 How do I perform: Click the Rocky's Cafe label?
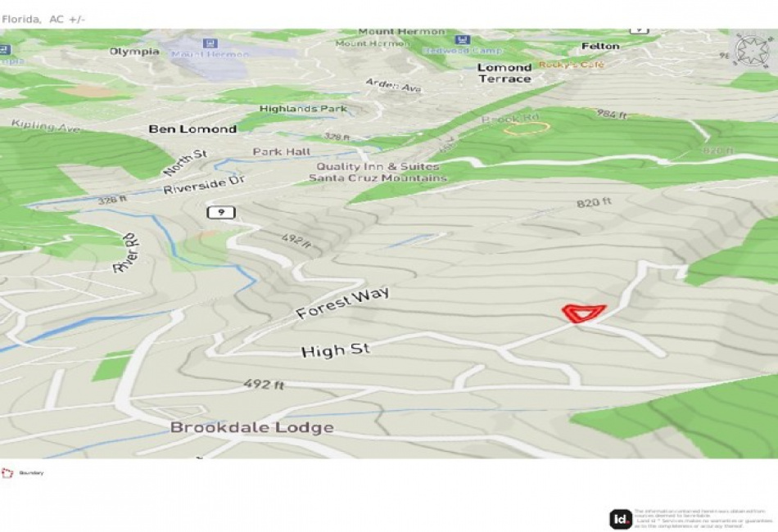click(571, 65)
